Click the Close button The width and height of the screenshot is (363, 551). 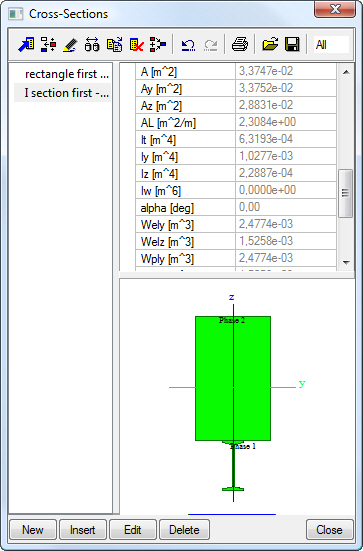329,530
